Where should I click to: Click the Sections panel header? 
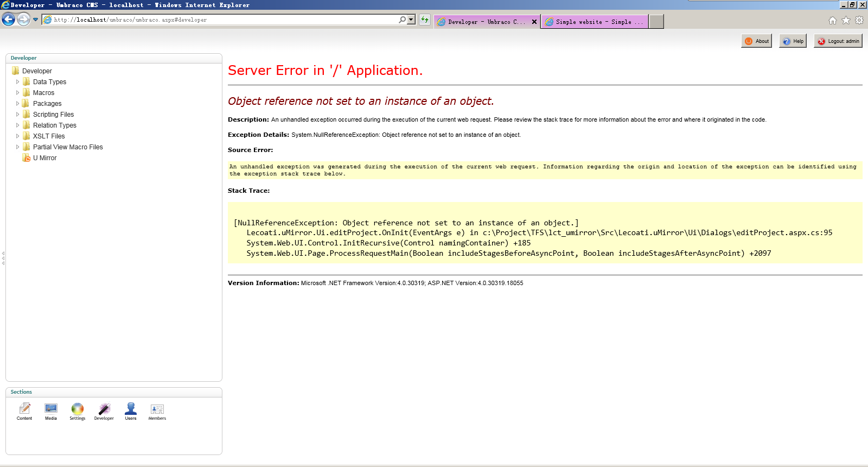coord(114,392)
